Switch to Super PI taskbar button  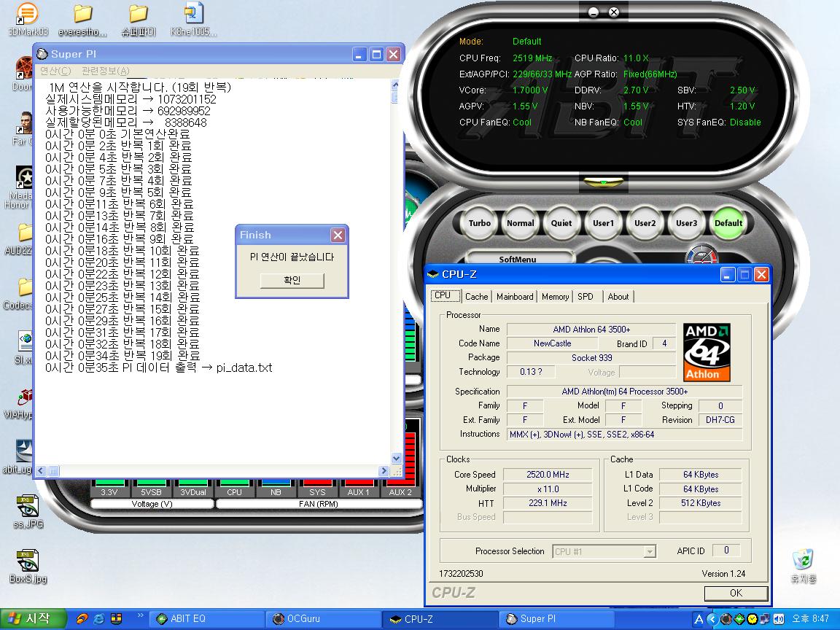556,619
